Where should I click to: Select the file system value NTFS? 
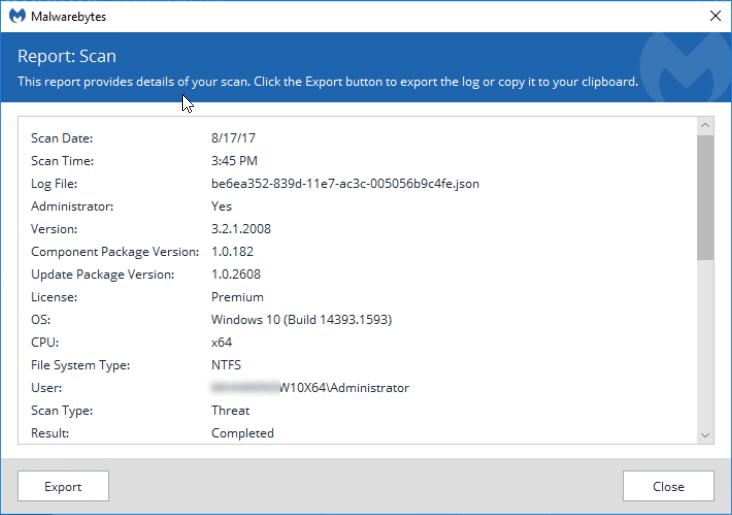[226, 365]
